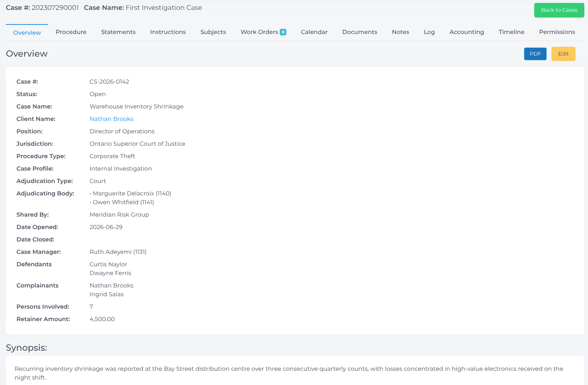Click the Back to Cases button

559,10
